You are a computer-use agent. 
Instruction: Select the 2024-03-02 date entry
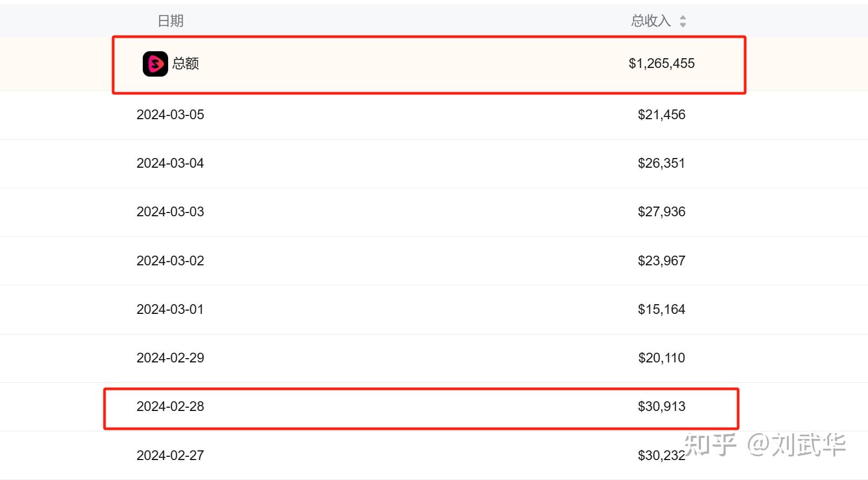point(170,260)
